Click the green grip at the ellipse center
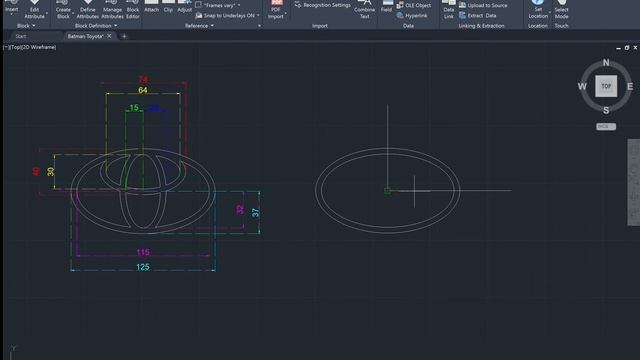 tap(387, 191)
